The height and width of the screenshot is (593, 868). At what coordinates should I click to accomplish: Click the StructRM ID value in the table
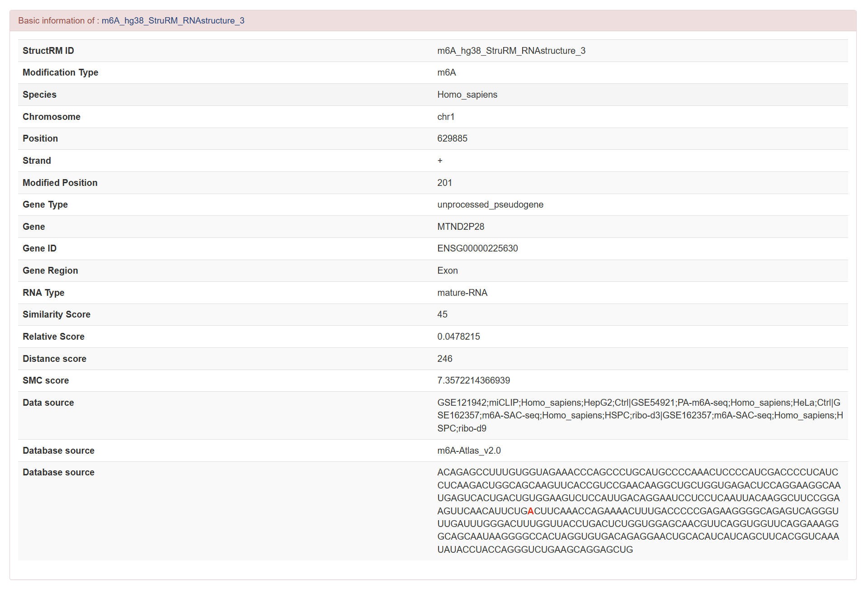[x=511, y=51]
